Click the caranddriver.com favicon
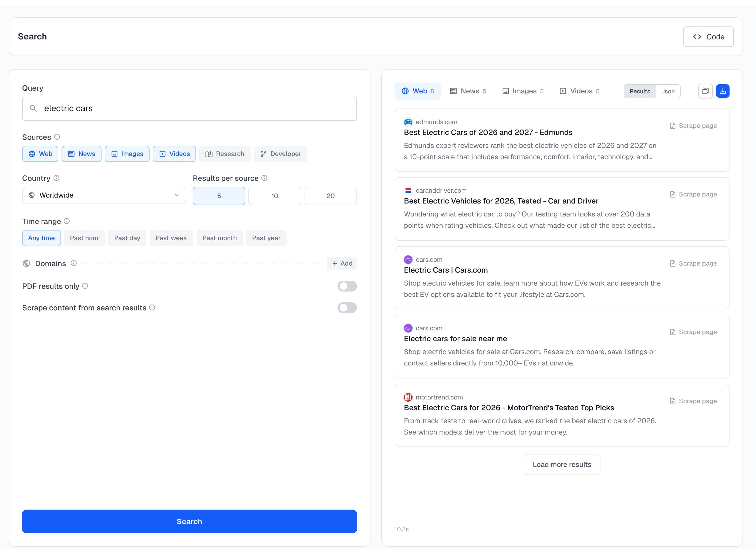Image resolution: width=756 pixels, height=549 pixels. tap(408, 191)
